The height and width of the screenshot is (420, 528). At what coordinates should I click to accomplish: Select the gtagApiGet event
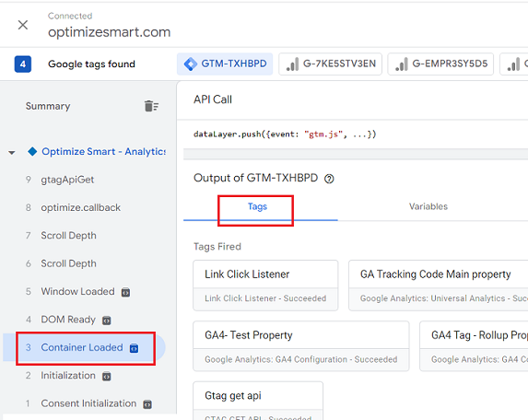pyautogui.click(x=67, y=180)
